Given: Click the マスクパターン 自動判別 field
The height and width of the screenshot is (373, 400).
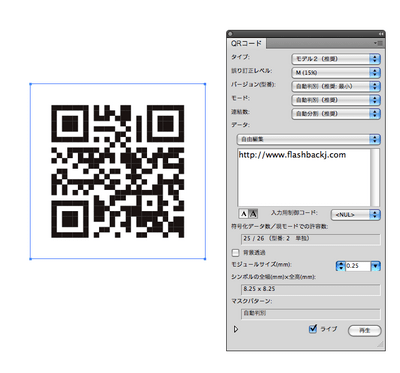Looking at the screenshot, I should (x=310, y=314).
